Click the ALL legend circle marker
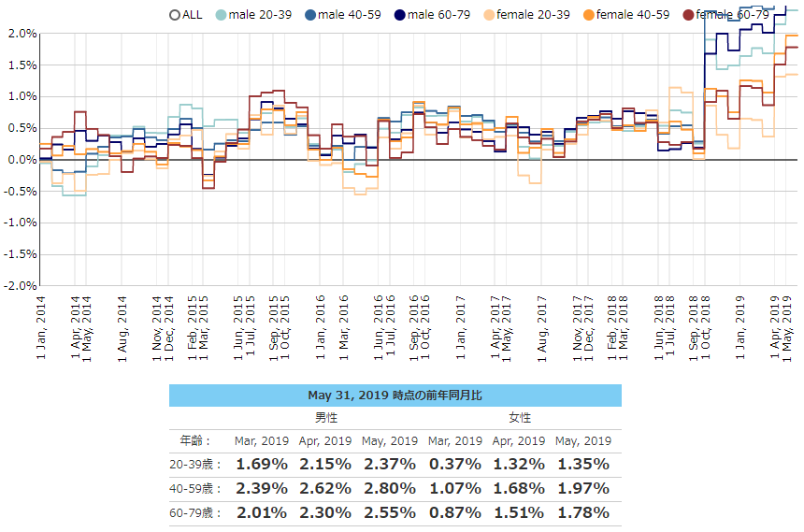Screen dimensions: 804x532 [x=174, y=14]
